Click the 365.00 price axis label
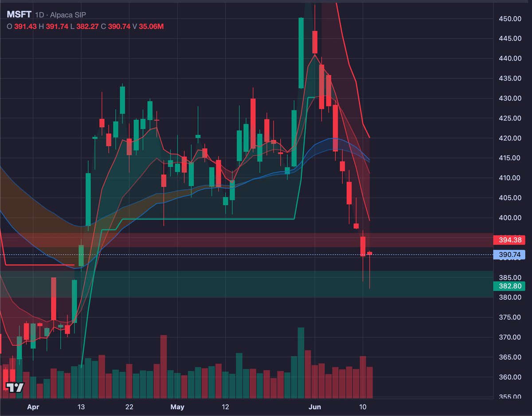Viewport: 532px width, 416px height. (509, 357)
